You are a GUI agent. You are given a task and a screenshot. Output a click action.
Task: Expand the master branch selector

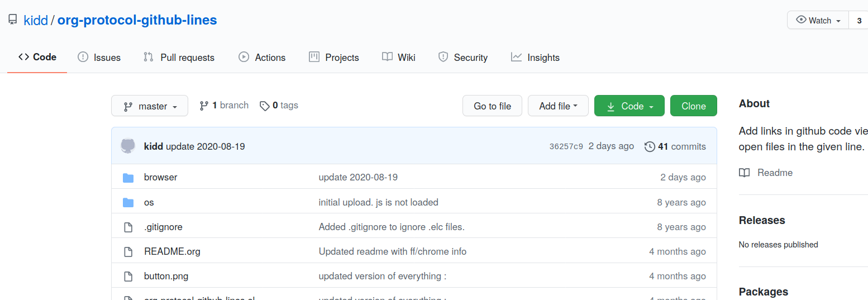click(150, 106)
